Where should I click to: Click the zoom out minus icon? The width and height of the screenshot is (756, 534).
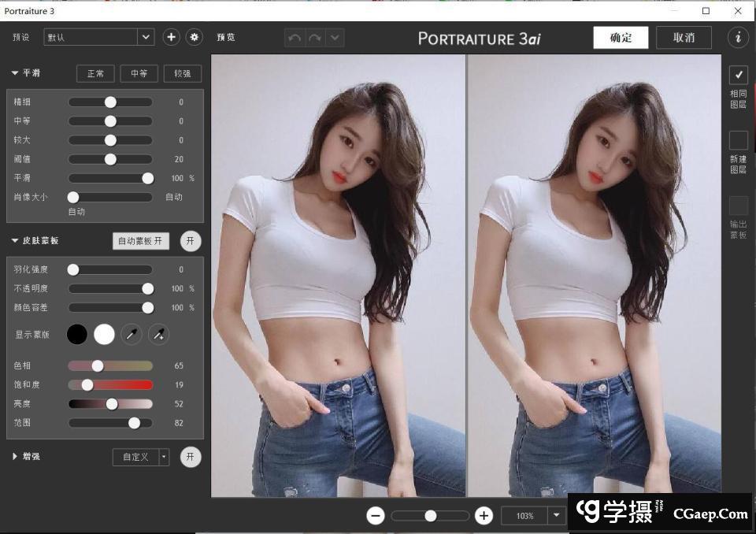pyautogui.click(x=376, y=516)
